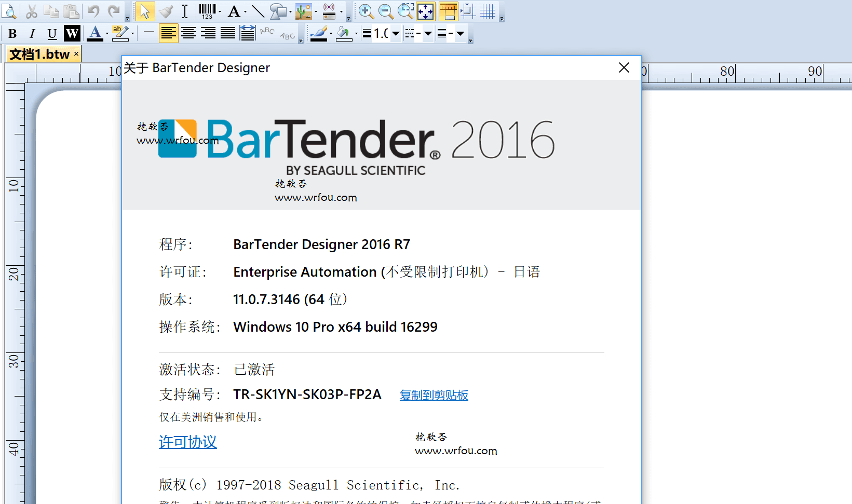Click the 复制到剪贴板 link

pos(434,396)
